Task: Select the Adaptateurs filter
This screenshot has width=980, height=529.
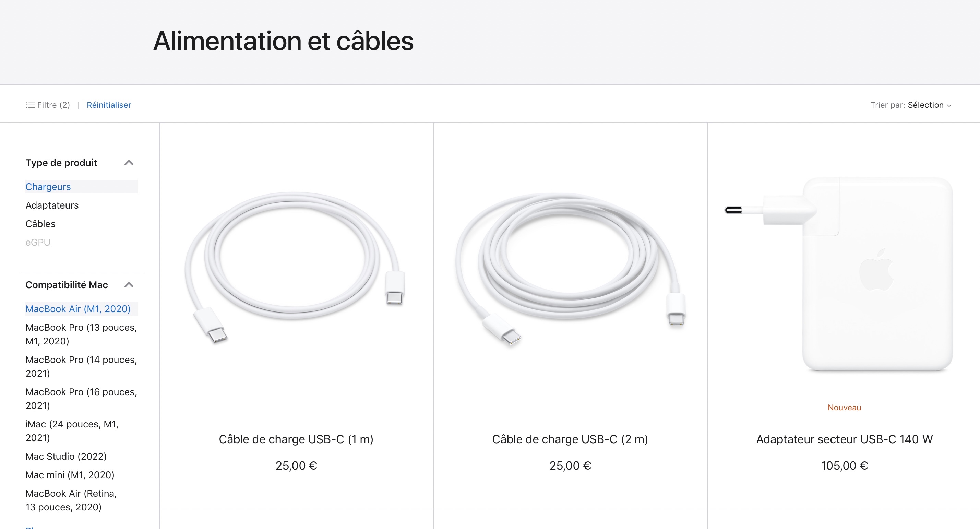Action: 52,205
